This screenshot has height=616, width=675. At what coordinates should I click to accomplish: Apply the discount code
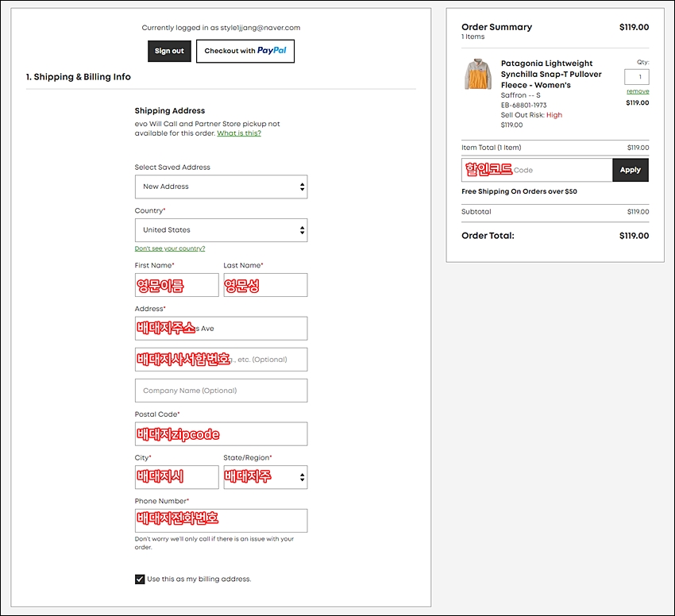[631, 170]
